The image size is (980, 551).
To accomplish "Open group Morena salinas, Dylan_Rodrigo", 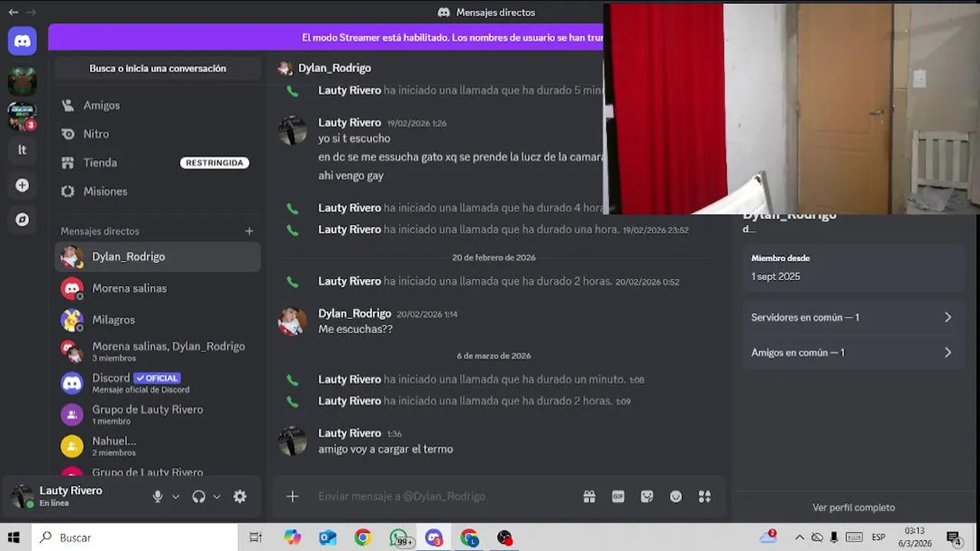I will [x=158, y=351].
